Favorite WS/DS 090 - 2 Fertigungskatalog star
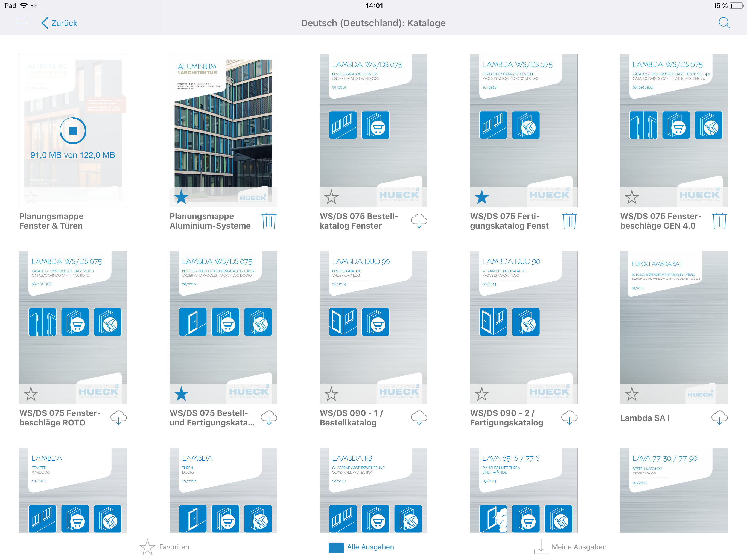 click(x=482, y=394)
